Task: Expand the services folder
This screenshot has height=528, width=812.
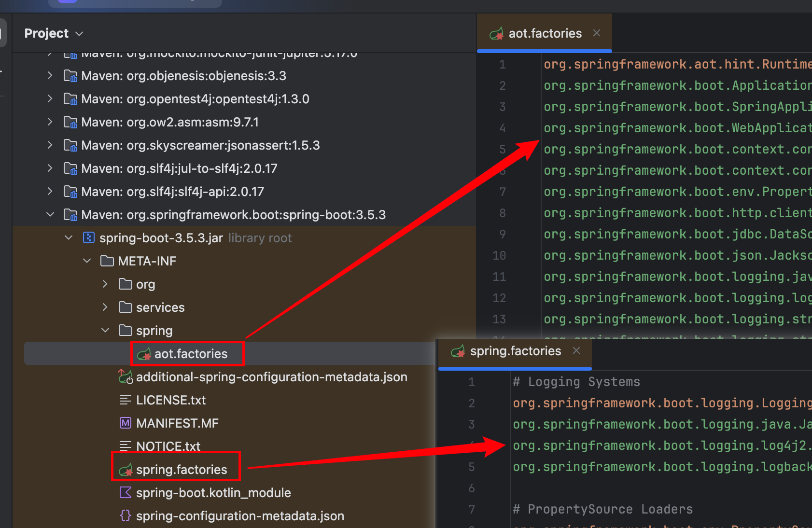Action: tap(105, 307)
